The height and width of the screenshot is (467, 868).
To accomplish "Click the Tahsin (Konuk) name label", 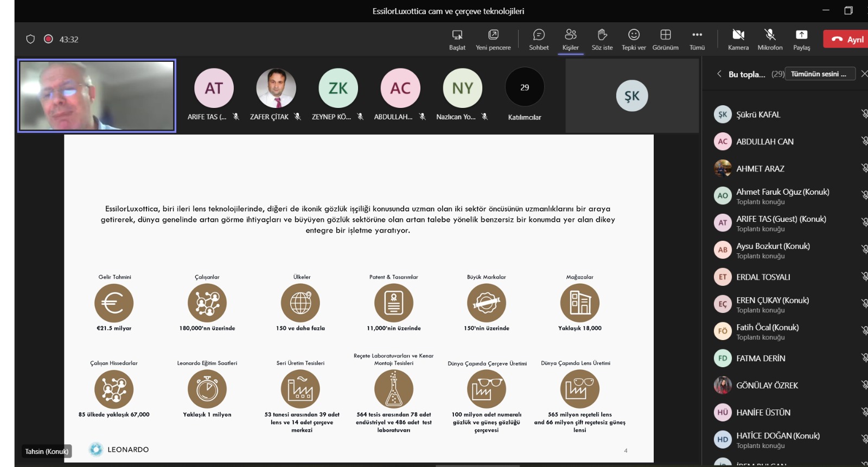I will click(47, 451).
